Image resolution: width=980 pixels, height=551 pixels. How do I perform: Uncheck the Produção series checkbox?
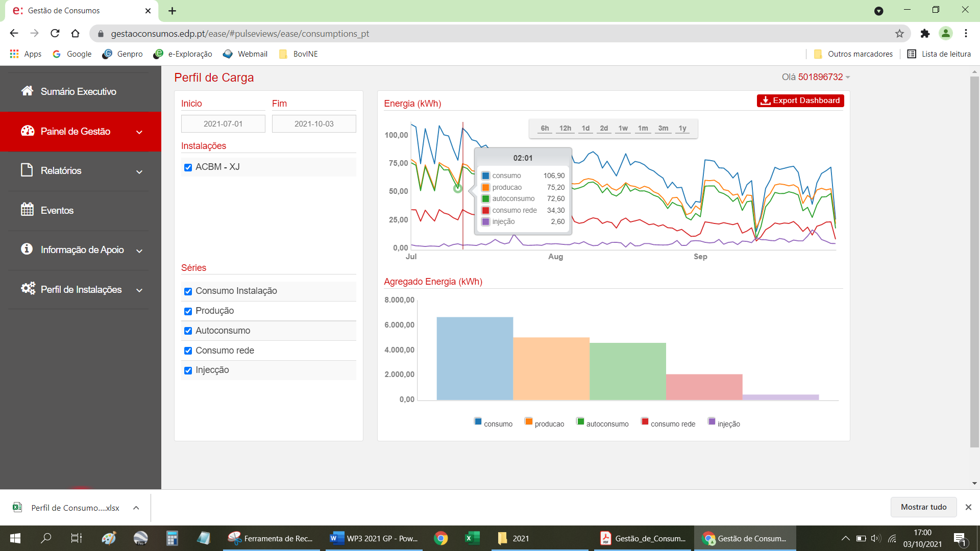coord(188,311)
